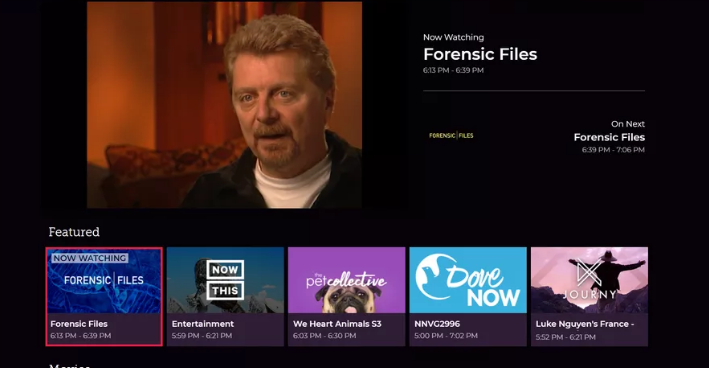Screen dimensions: 709x368
Task: Click the video preview player
Action: [224, 105]
